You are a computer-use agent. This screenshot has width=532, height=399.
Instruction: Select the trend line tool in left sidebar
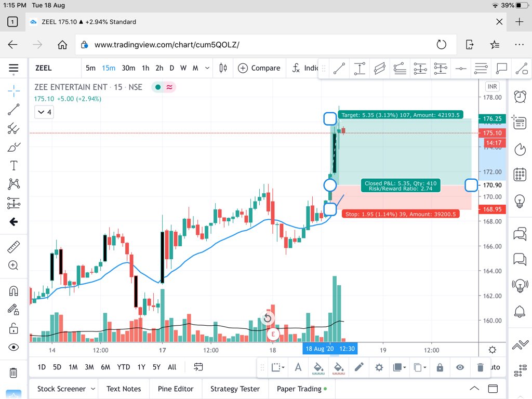(x=14, y=110)
